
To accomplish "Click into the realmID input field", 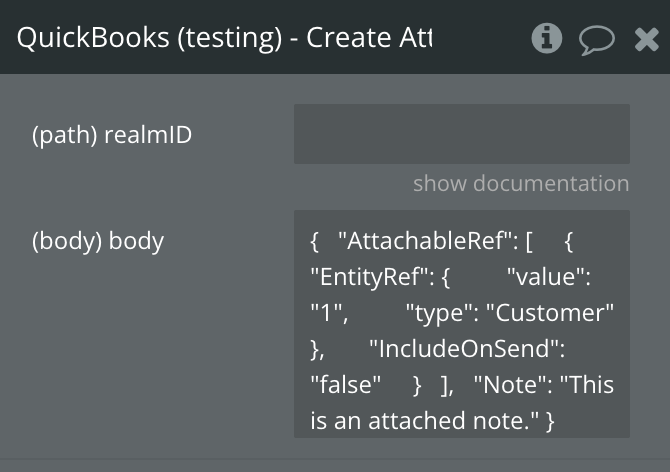I will coord(461,134).
